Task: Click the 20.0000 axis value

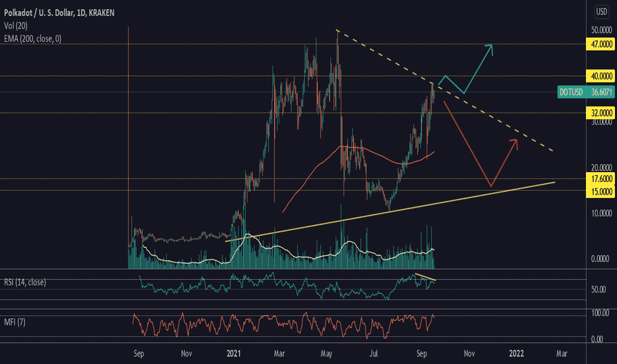Action: pyautogui.click(x=601, y=167)
